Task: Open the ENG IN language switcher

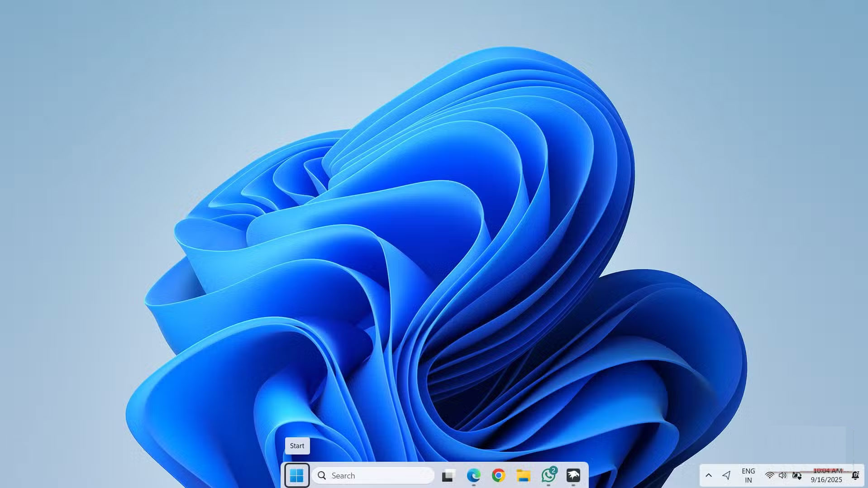Action: pyautogui.click(x=748, y=475)
